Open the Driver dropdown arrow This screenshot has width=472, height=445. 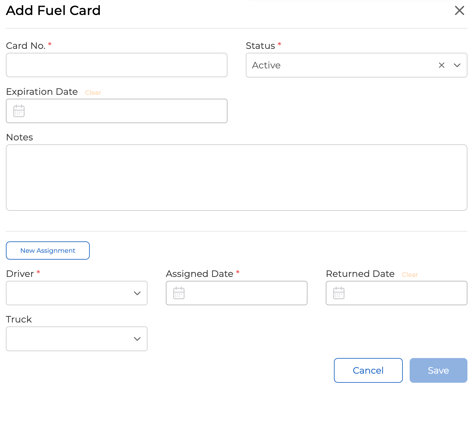point(137,293)
